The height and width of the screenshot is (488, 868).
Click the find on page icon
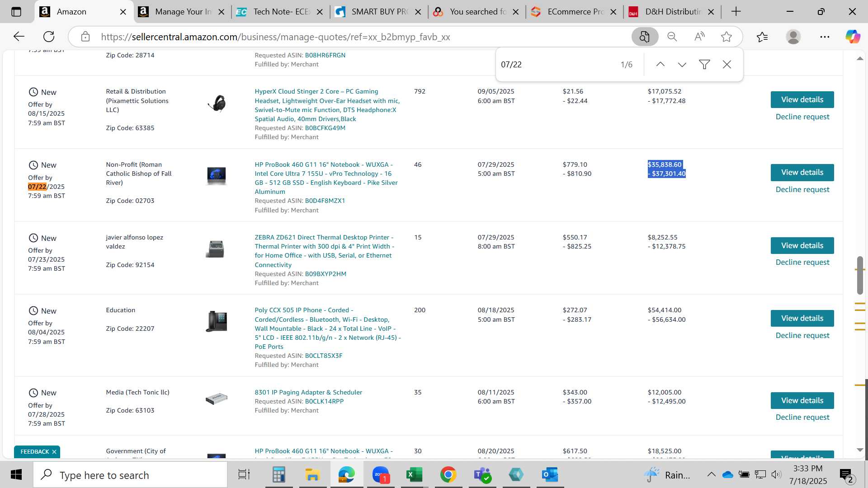tap(645, 37)
